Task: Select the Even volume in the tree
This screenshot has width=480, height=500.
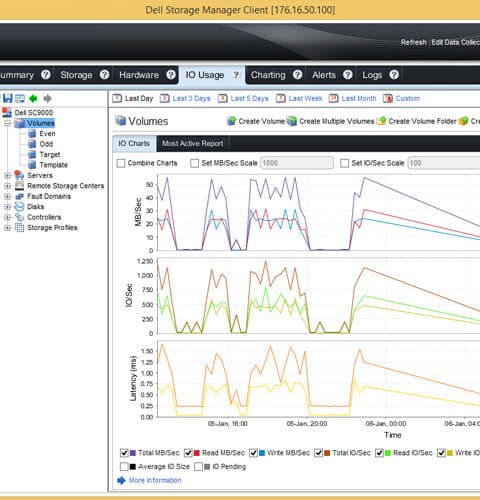Action: (x=47, y=134)
